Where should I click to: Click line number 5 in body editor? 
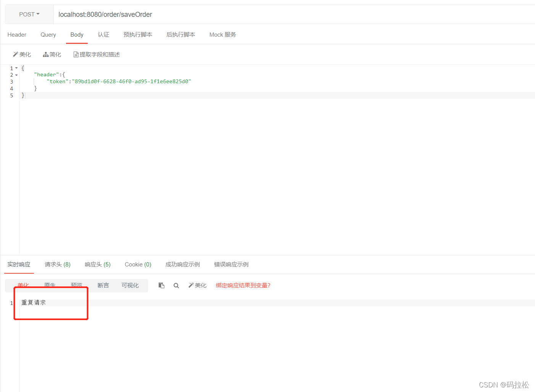click(11, 95)
